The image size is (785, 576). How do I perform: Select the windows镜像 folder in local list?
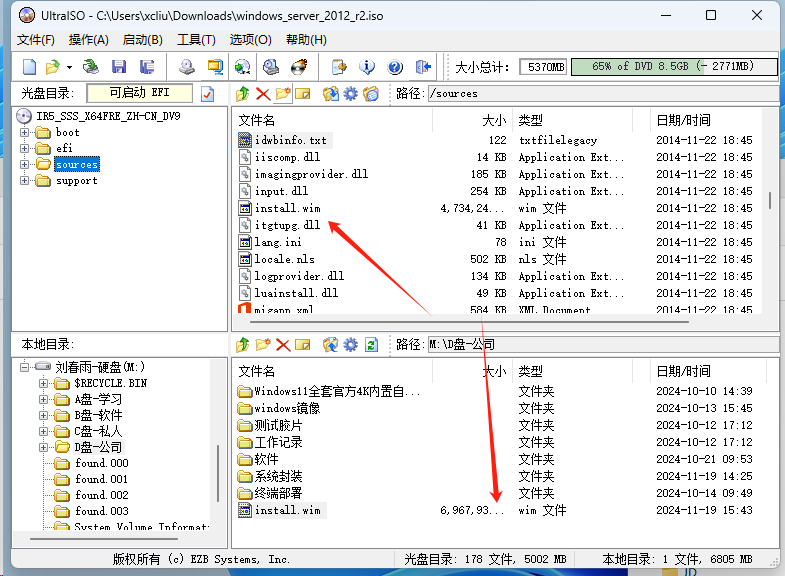(287, 408)
